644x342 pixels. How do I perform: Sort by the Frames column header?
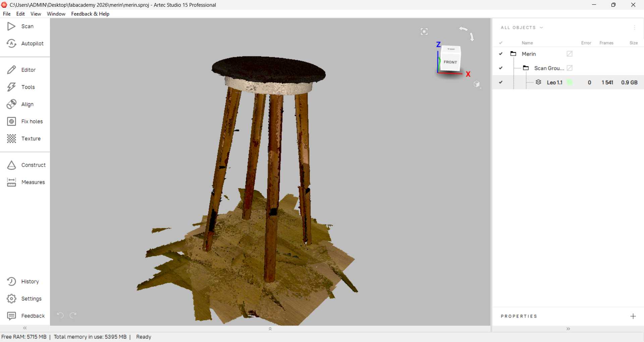coord(606,43)
